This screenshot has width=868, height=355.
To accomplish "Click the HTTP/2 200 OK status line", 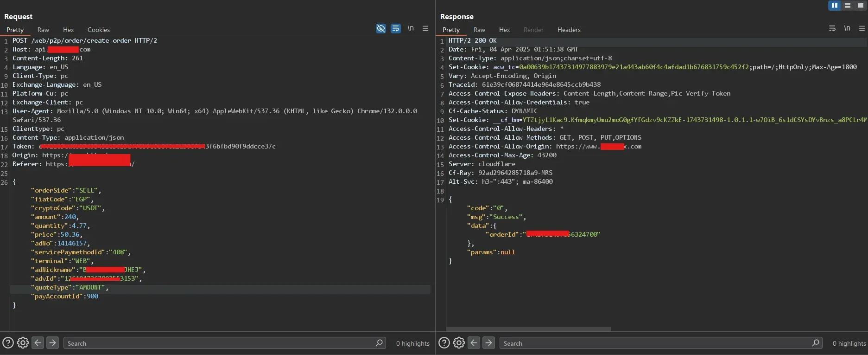I will (472, 40).
